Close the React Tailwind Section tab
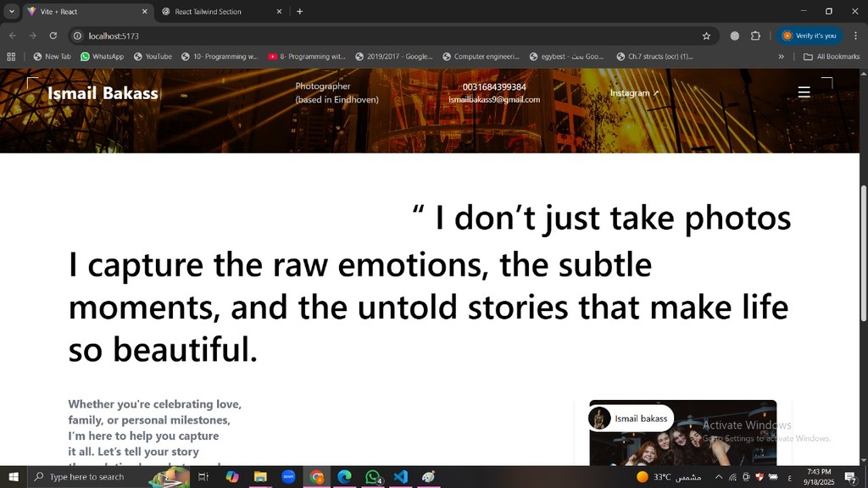This screenshot has width=868, height=488. pos(279,12)
